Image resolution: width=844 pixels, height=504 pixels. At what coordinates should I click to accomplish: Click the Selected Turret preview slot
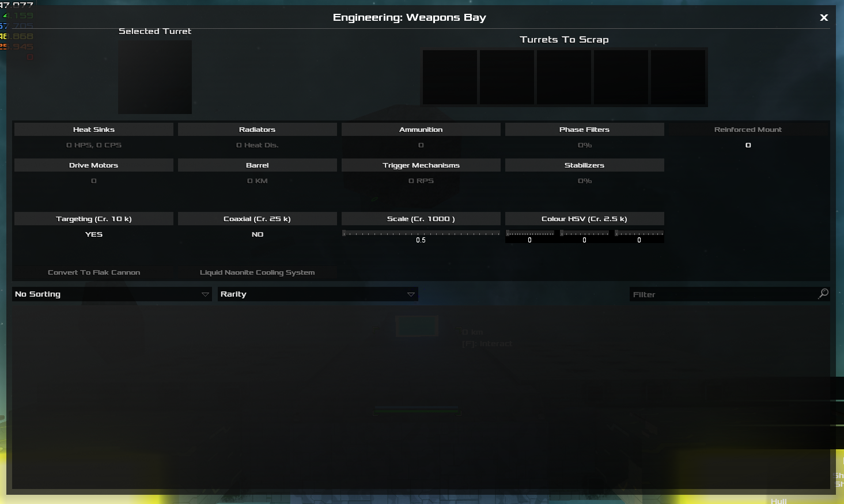(154, 77)
